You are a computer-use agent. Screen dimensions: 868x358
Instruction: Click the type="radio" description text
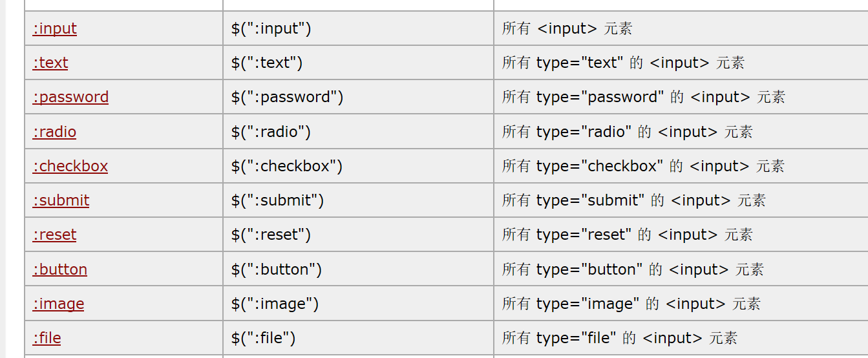pyautogui.click(x=627, y=132)
